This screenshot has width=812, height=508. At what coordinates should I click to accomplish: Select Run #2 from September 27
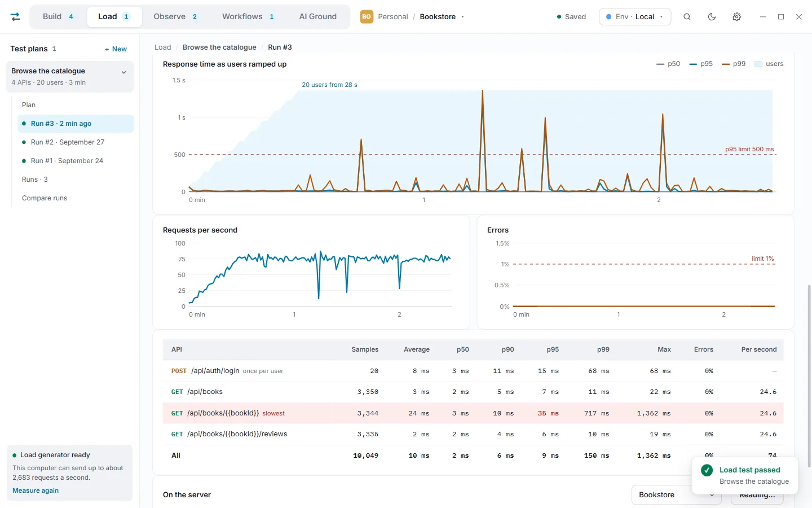tap(76, 142)
